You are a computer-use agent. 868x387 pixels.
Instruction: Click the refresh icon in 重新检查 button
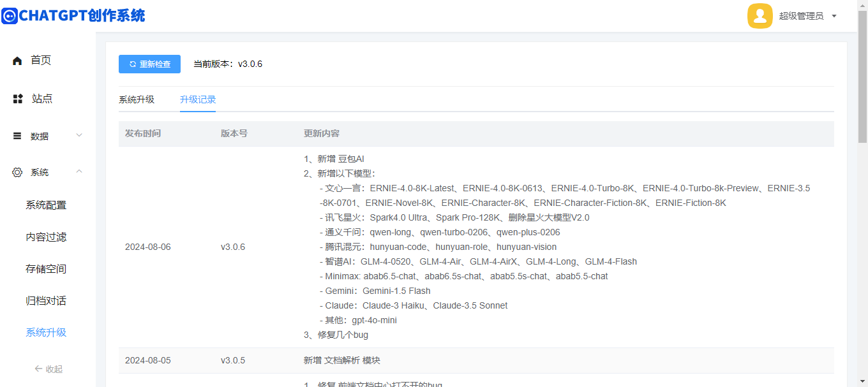pyautogui.click(x=133, y=64)
